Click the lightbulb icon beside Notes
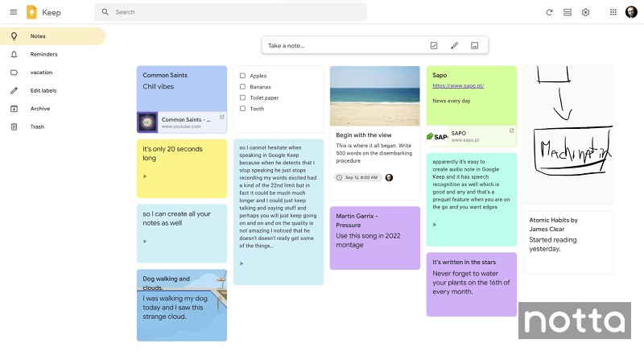This screenshot has width=644, height=352. pos(14,36)
